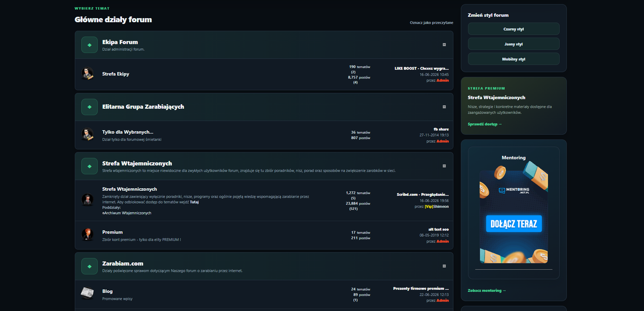Viewport: 644px width, 311px height.
Task: Open the Elitarna Grupa Zarabiających category title
Action: click(143, 107)
